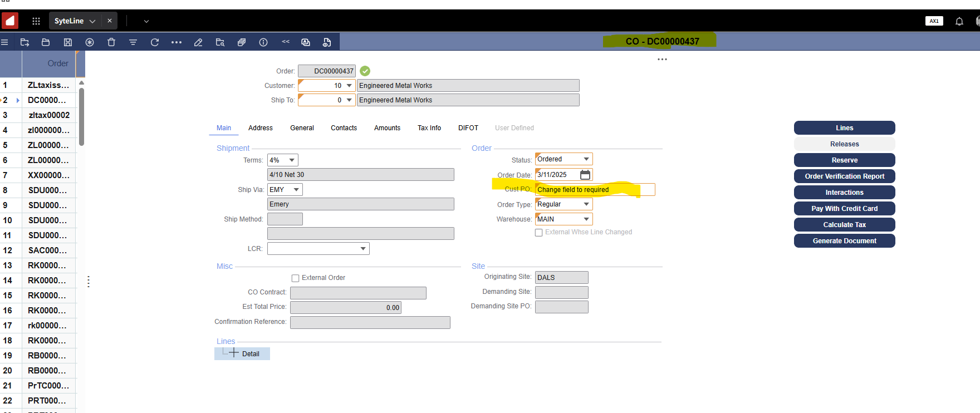Expand the Terms dropdown showing 4%

(x=292, y=160)
